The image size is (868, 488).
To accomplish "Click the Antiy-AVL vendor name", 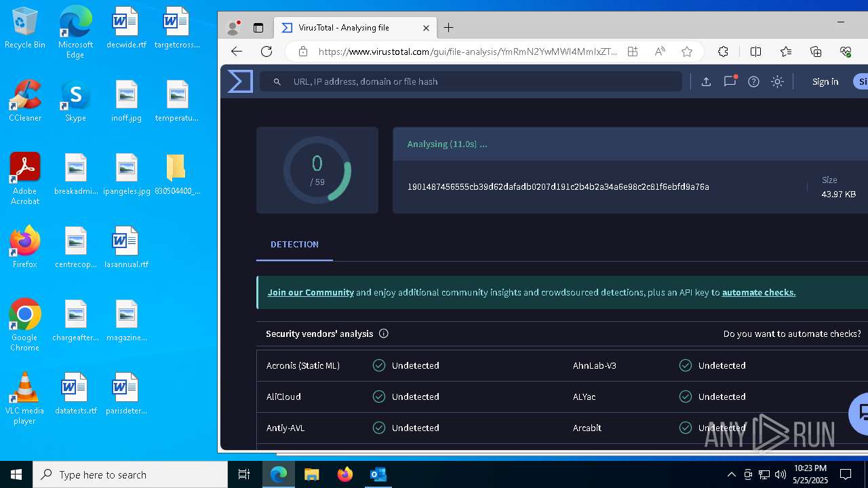I will 285,428.
